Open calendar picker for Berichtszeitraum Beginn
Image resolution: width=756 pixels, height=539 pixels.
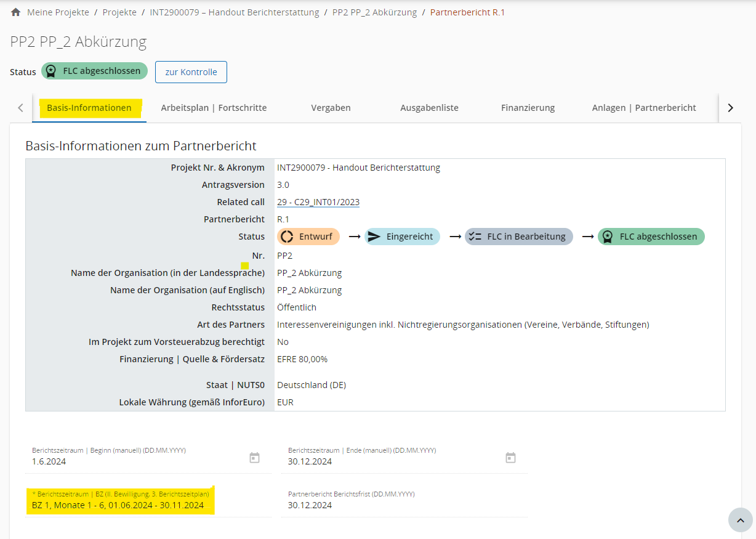(254, 458)
